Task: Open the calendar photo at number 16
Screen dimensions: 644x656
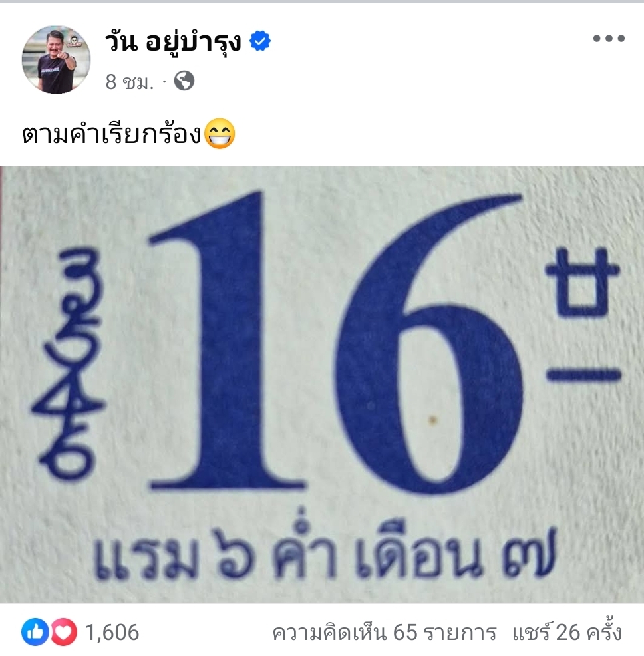Action: 322,385
